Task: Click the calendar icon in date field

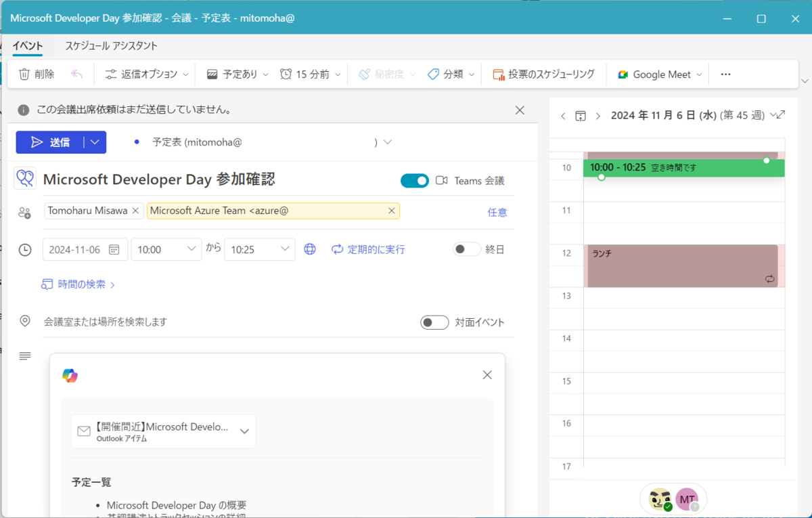Action: coord(114,249)
